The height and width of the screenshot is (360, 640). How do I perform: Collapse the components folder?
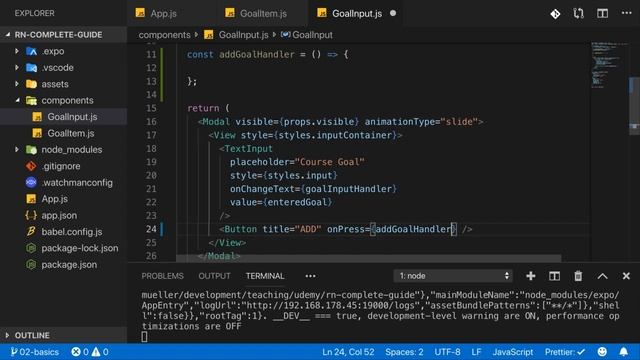click(x=18, y=100)
